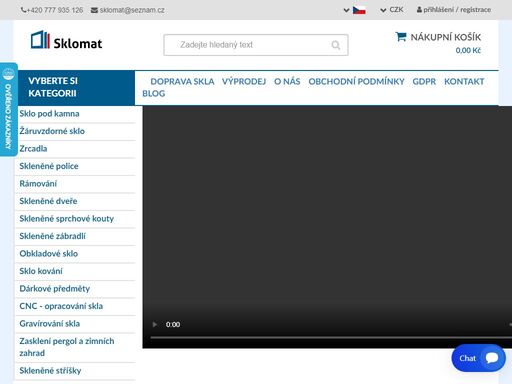Select category Rámování
Image resolution: width=512 pixels, height=384 pixels.
click(x=38, y=184)
